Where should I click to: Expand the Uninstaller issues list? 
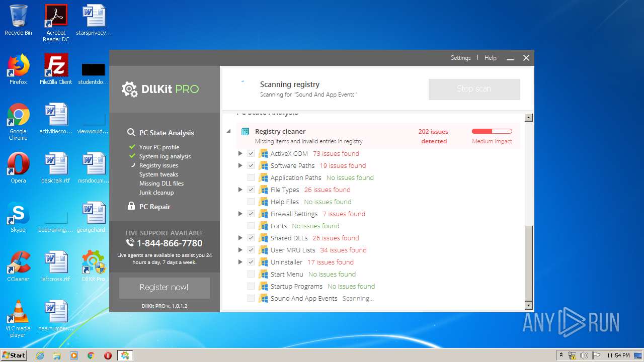(240, 262)
